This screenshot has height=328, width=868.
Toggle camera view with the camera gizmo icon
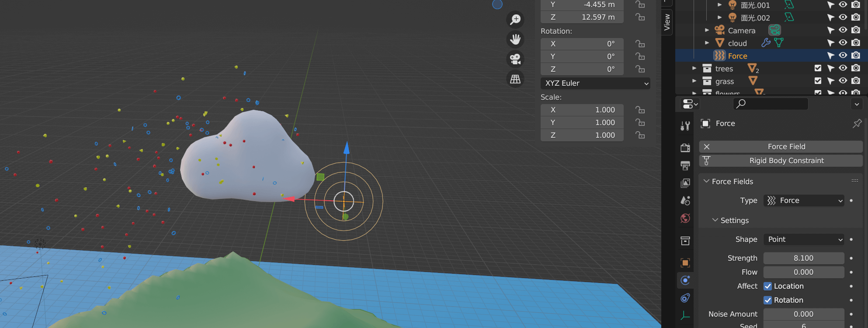pos(515,59)
